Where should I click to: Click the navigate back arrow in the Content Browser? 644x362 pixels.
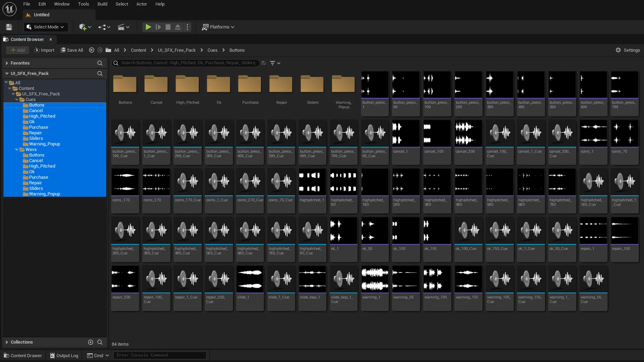point(92,50)
